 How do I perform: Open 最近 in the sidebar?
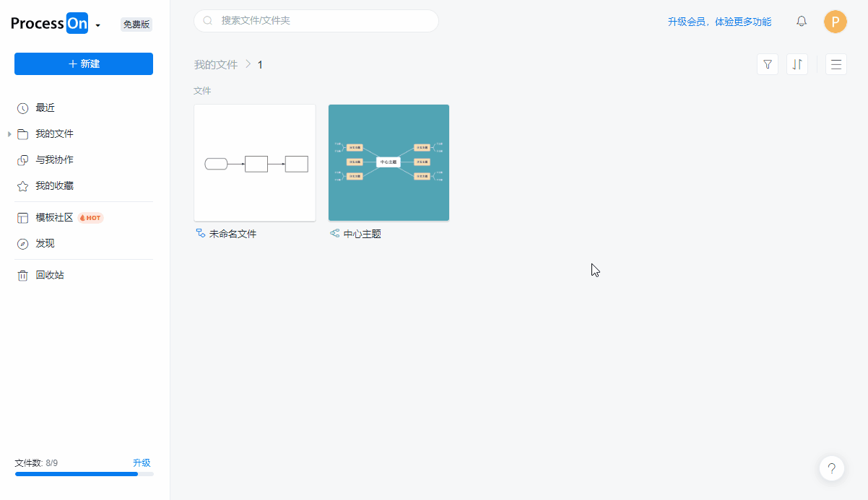click(45, 108)
